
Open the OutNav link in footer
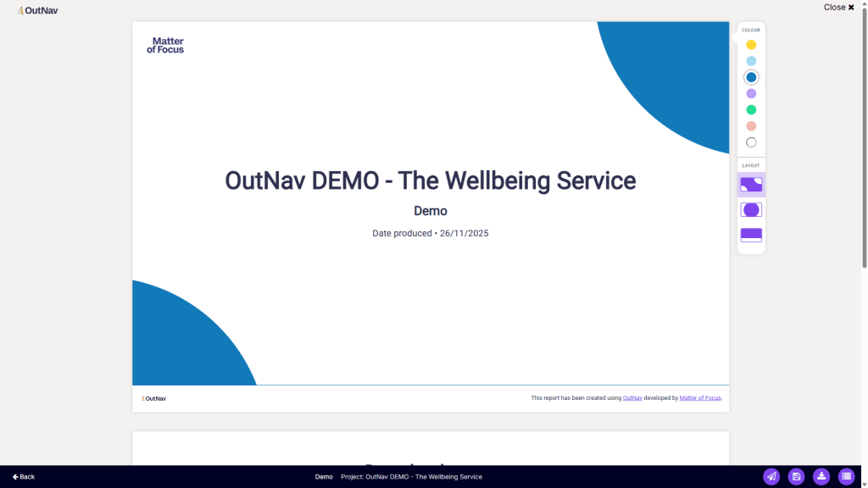632,398
